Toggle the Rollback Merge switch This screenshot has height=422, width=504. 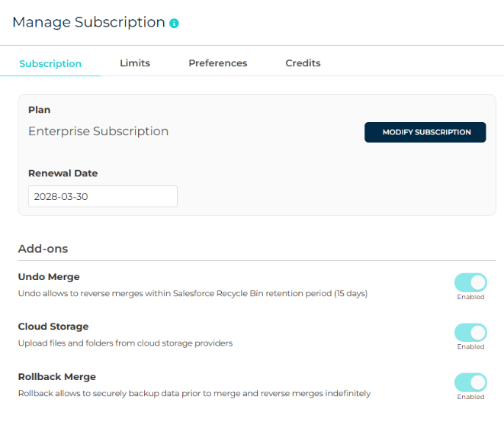tap(470, 382)
